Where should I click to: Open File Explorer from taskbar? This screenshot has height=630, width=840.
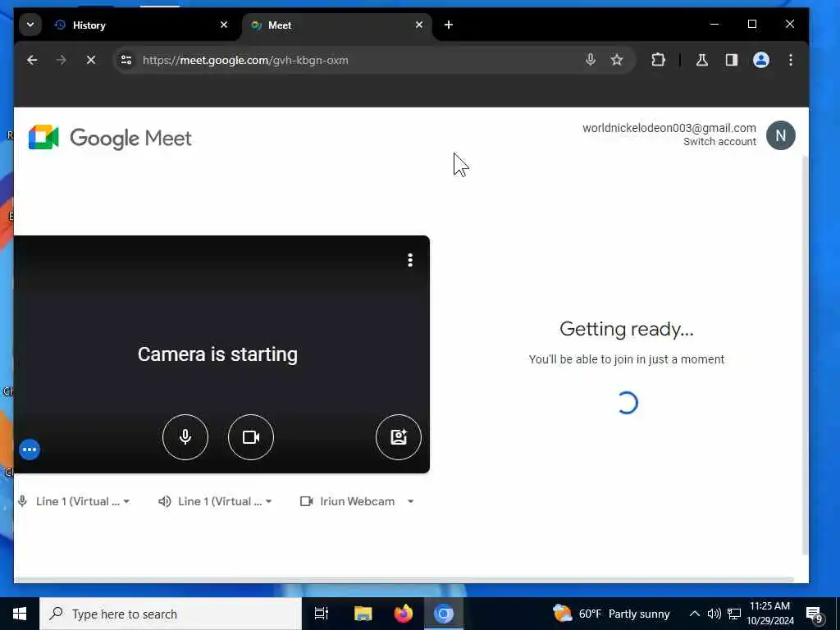coord(363,614)
